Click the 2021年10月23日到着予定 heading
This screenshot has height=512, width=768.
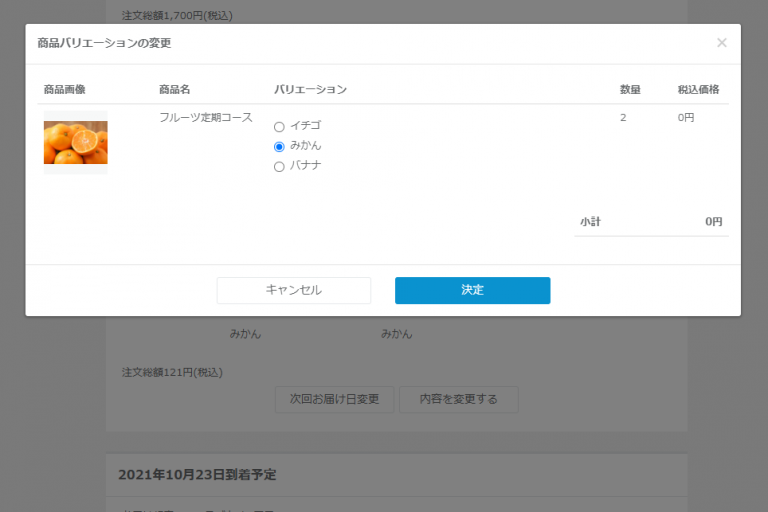coord(197,474)
